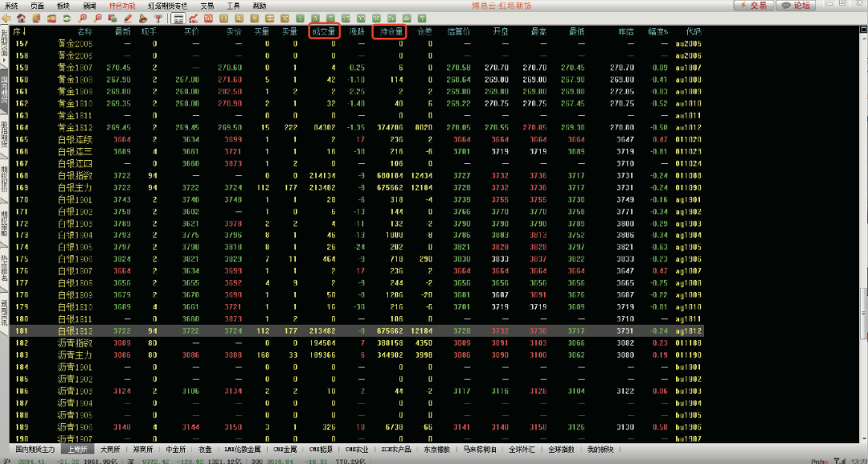This screenshot has height=464, width=868.
Task: Click the back arrow toolbar icon
Action: click(x=7, y=17)
